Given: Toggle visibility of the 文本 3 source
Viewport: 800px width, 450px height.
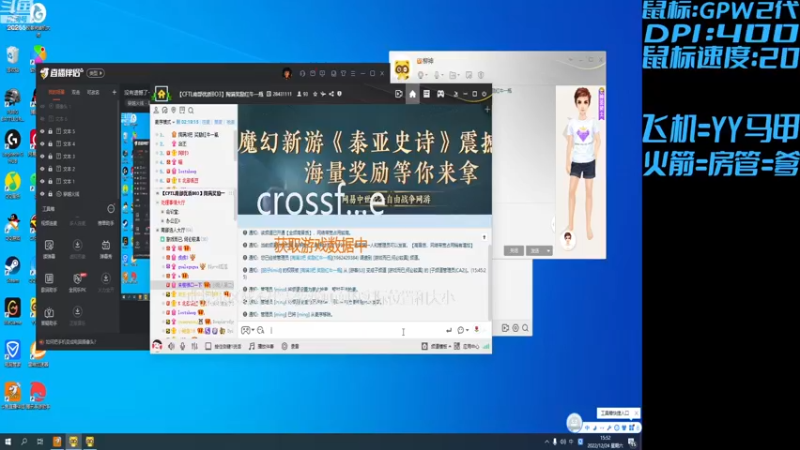Looking at the screenshot, I should coord(43,156).
